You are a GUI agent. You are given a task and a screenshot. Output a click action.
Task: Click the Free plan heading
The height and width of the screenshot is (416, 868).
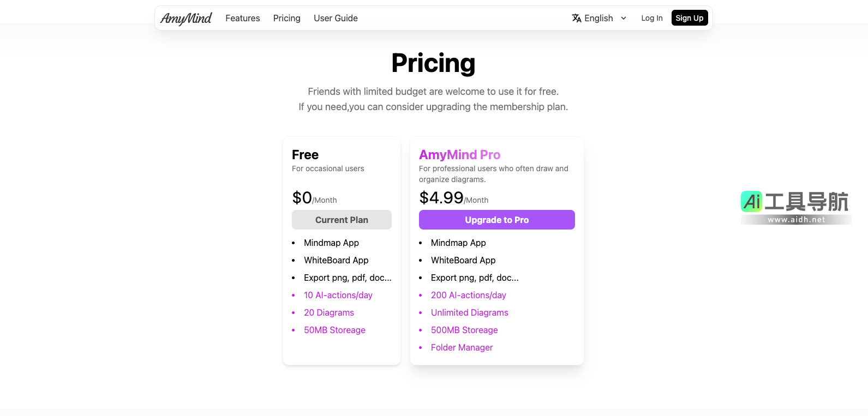tap(306, 155)
